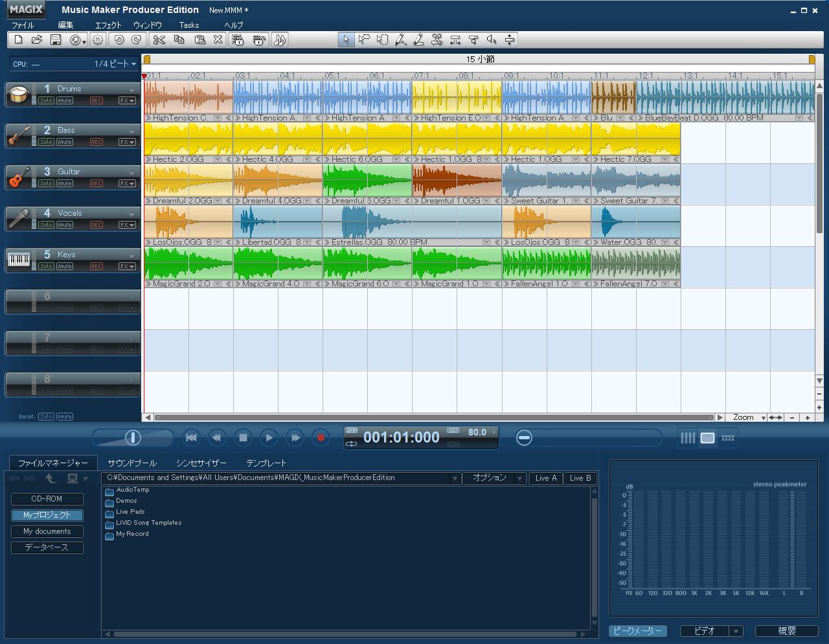Click the 概要 overview button
This screenshot has width=829, height=644.
click(787, 631)
